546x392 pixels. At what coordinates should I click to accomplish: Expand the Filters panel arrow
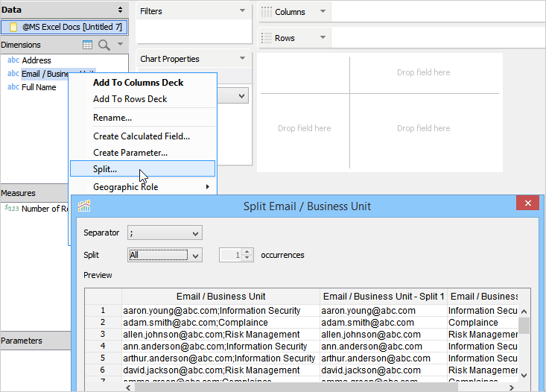pyautogui.click(x=242, y=11)
